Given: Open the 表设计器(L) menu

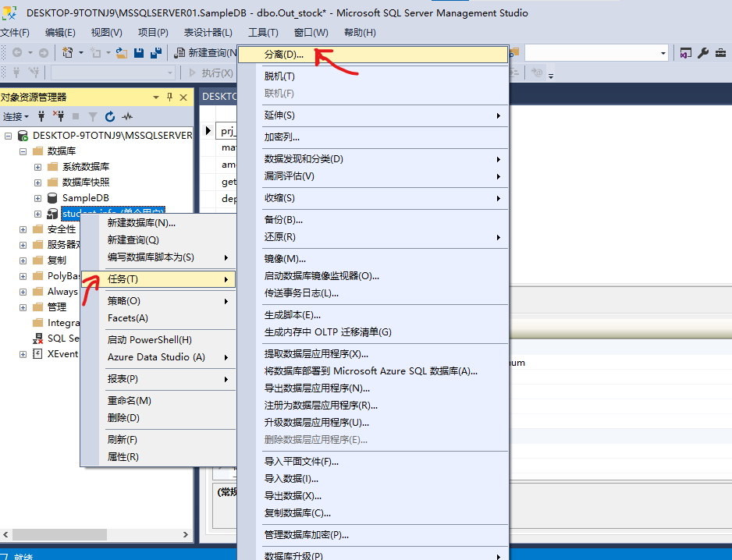Looking at the screenshot, I should coord(208,32).
